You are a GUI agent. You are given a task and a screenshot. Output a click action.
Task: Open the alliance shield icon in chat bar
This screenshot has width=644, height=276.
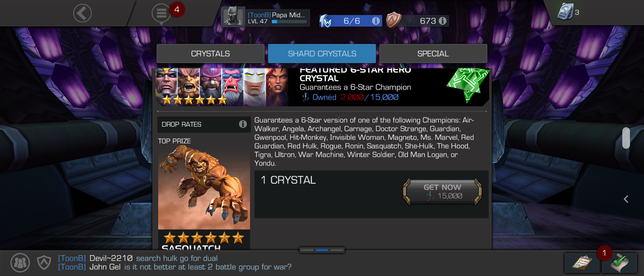click(x=44, y=263)
